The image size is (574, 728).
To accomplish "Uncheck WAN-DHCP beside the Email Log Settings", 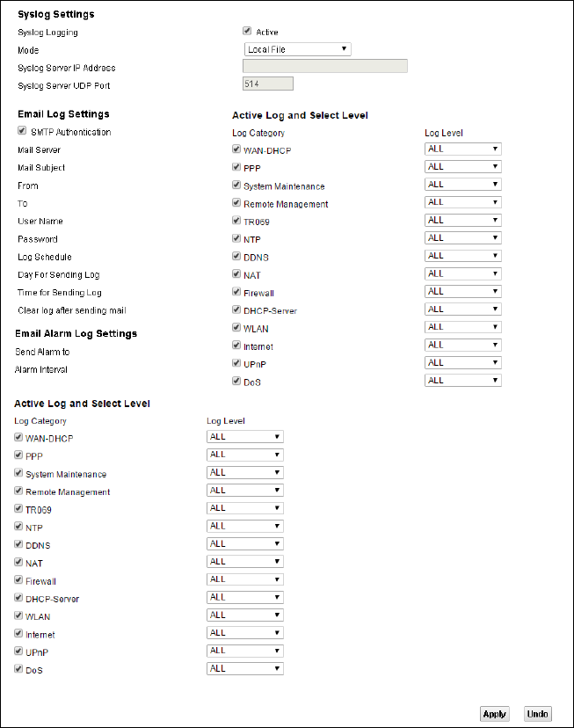I will pyautogui.click(x=236, y=149).
